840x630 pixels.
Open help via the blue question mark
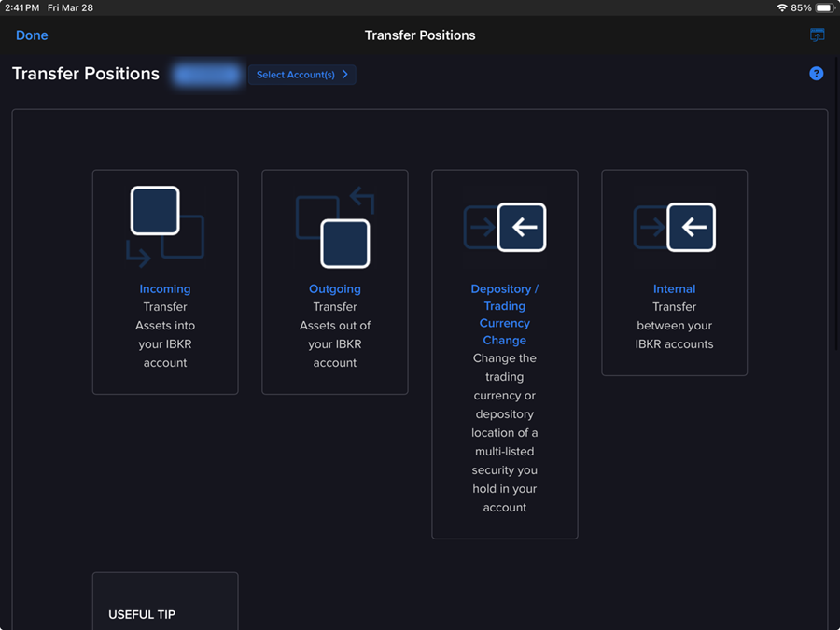tap(817, 74)
